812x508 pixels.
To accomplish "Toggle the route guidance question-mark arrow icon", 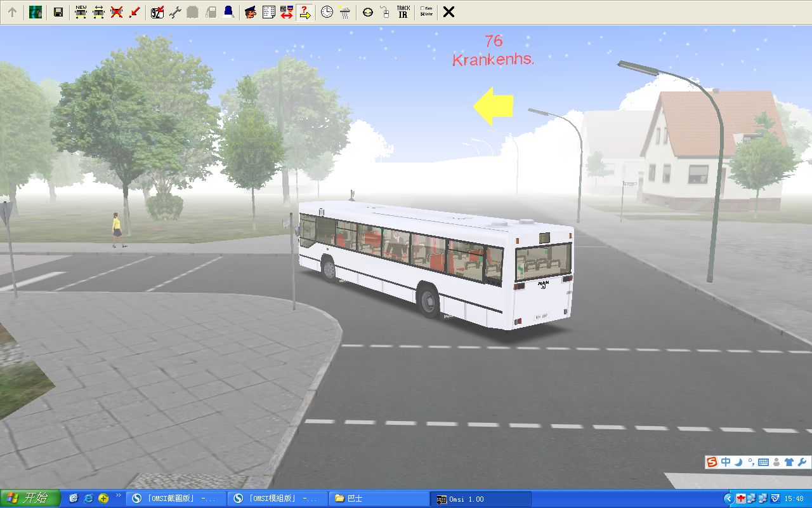I will point(304,11).
